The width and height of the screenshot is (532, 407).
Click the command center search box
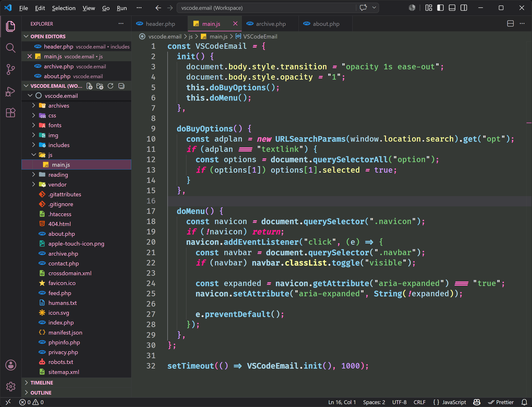pos(267,8)
